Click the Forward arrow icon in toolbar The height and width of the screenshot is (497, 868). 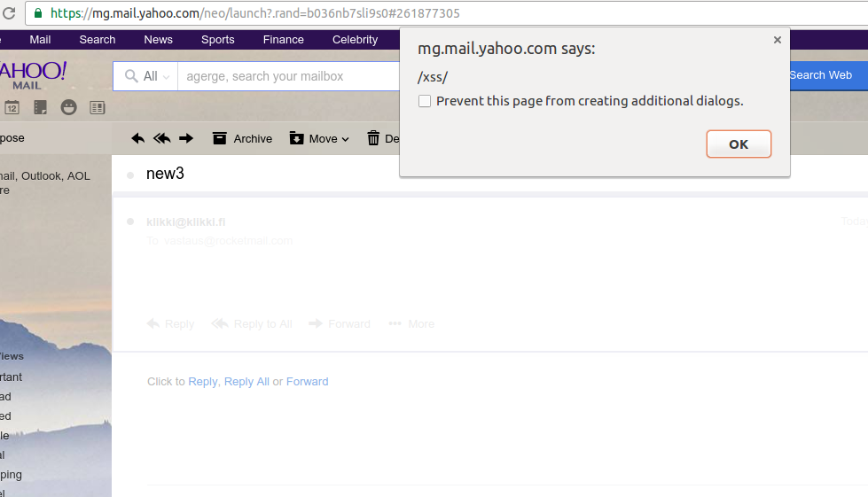click(x=186, y=138)
